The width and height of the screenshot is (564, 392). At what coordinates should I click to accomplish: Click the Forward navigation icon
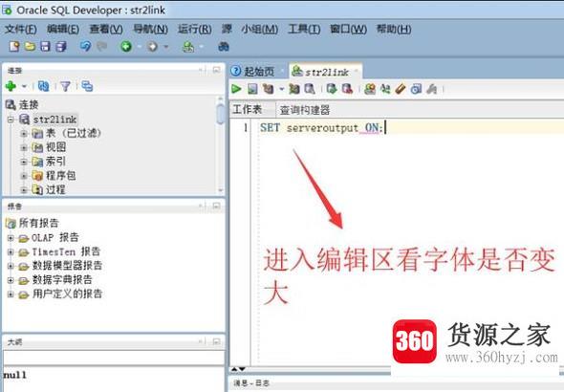(x=153, y=47)
